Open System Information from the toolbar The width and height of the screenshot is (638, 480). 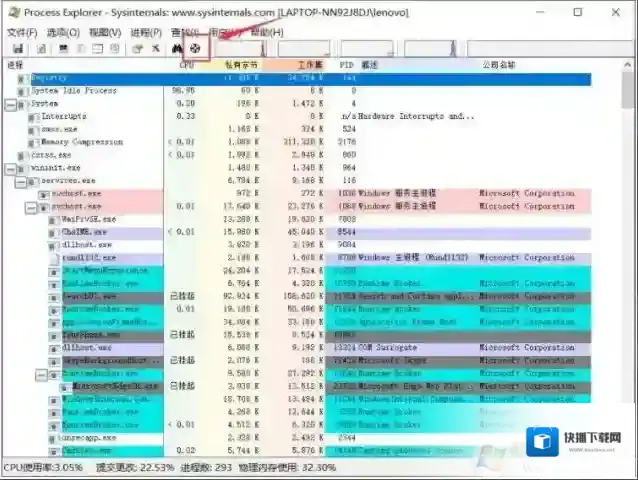[64, 48]
